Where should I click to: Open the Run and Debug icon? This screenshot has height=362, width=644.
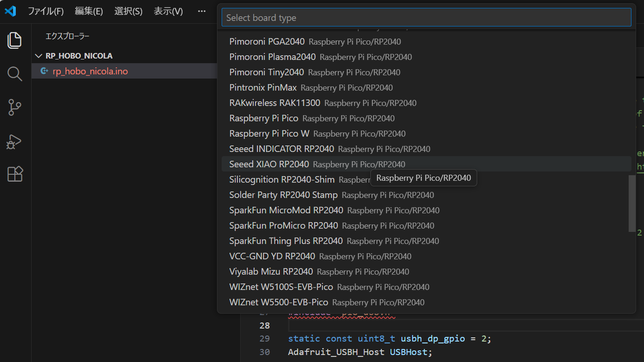pos(15,141)
